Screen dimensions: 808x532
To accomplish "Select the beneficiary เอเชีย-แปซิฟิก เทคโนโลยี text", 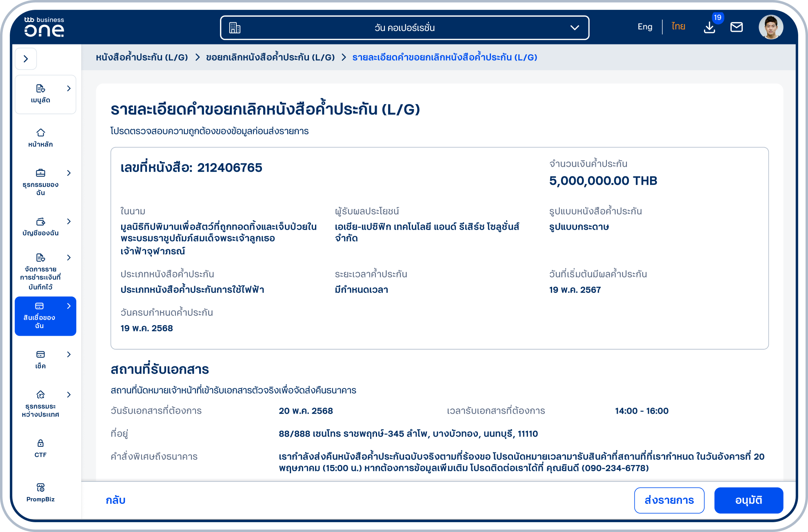I will (x=427, y=233).
